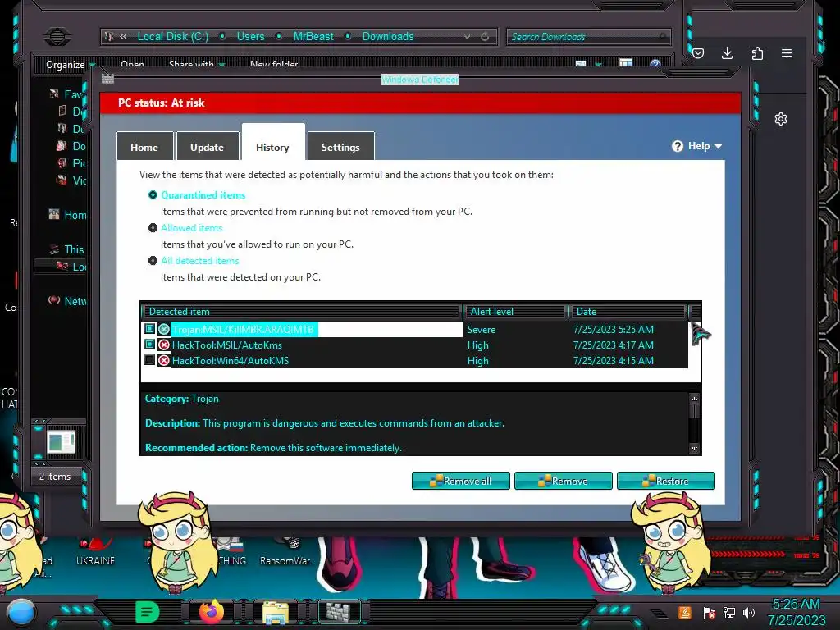
Task: Open the Organize dropdown in Explorer
Action: tap(71, 65)
